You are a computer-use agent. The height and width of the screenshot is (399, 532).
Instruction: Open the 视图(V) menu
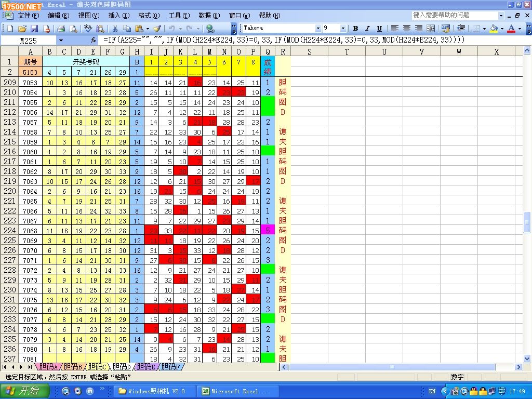point(88,16)
